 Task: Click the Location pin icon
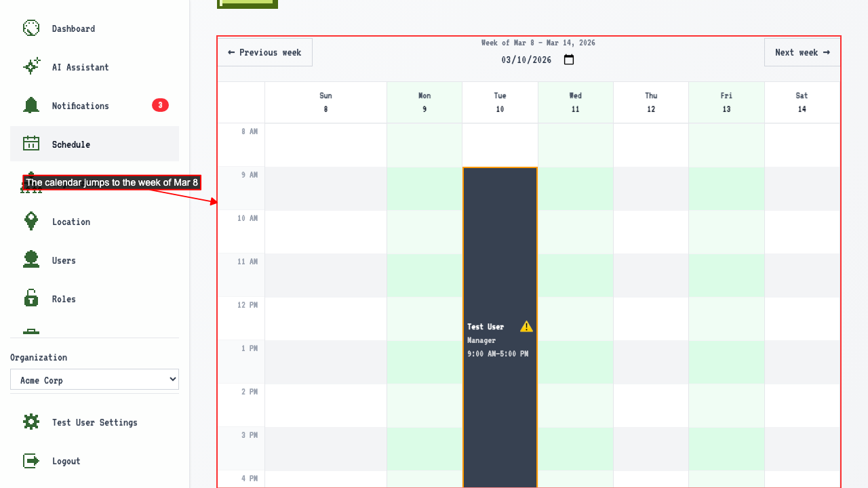pyautogui.click(x=31, y=221)
